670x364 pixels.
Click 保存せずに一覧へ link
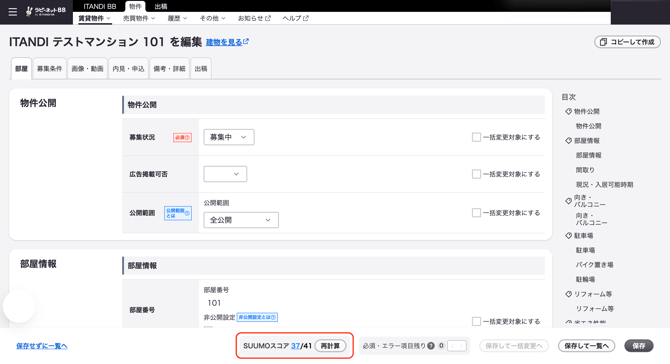click(x=42, y=346)
